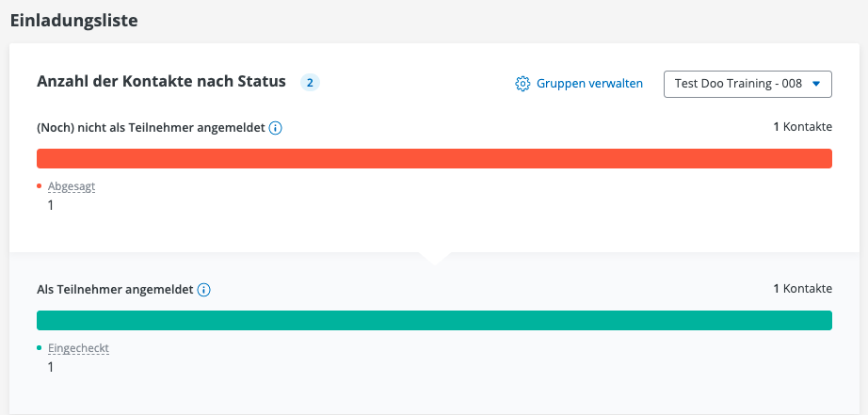Click info icon next to nicht angemeldet heading
The width and height of the screenshot is (868, 415).
[276, 128]
